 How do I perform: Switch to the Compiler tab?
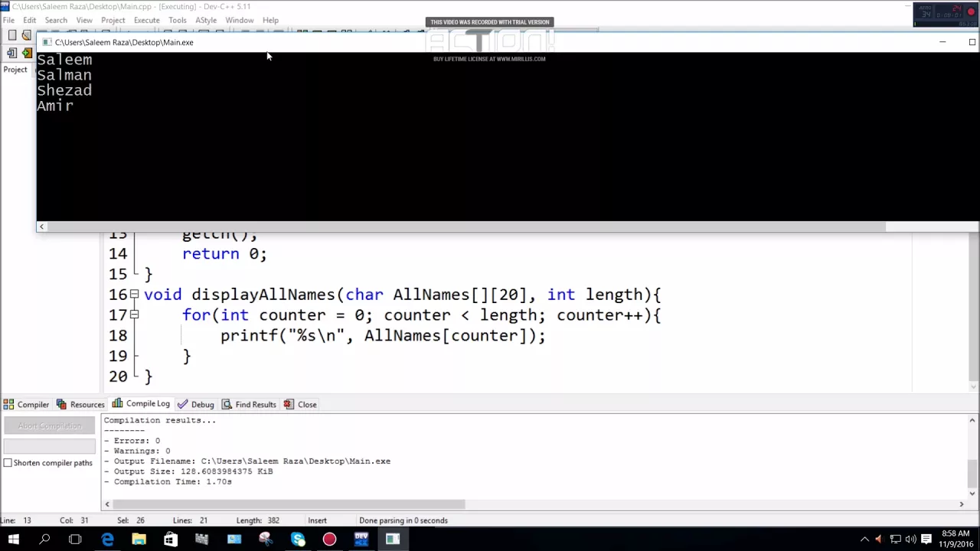pyautogui.click(x=26, y=404)
